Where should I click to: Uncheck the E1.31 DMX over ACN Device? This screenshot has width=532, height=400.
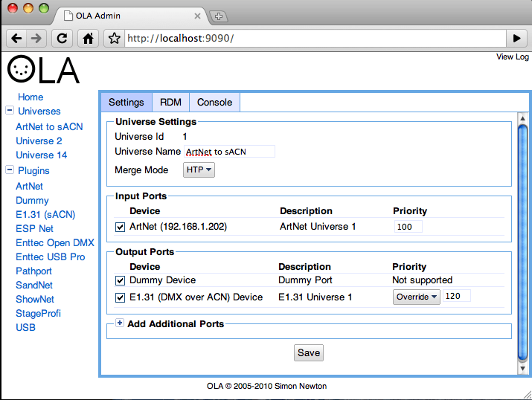click(120, 297)
